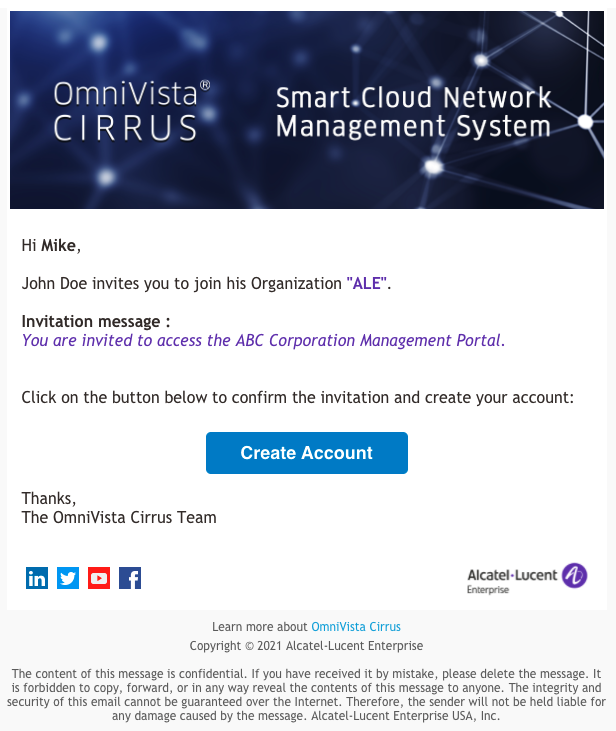The width and height of the screenshot is (616, 731).
Task: Follow the OmniVista Cirrus link
Action: coord(356,627)
